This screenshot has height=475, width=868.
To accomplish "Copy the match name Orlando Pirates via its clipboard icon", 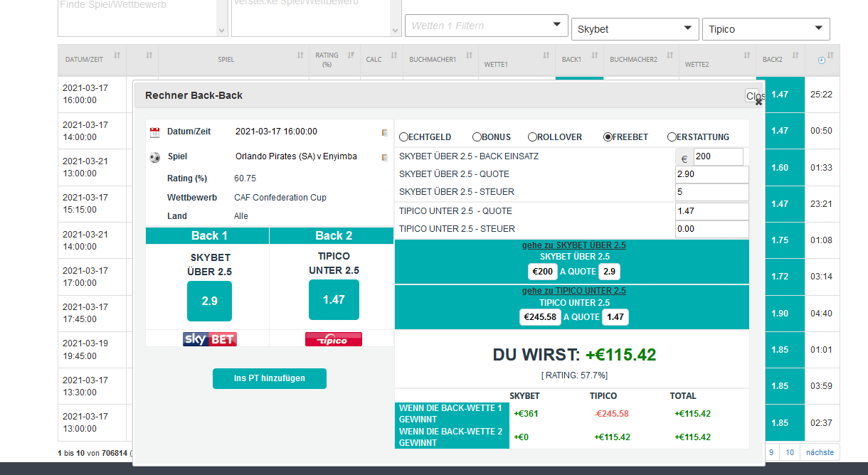I will (385, 157).
